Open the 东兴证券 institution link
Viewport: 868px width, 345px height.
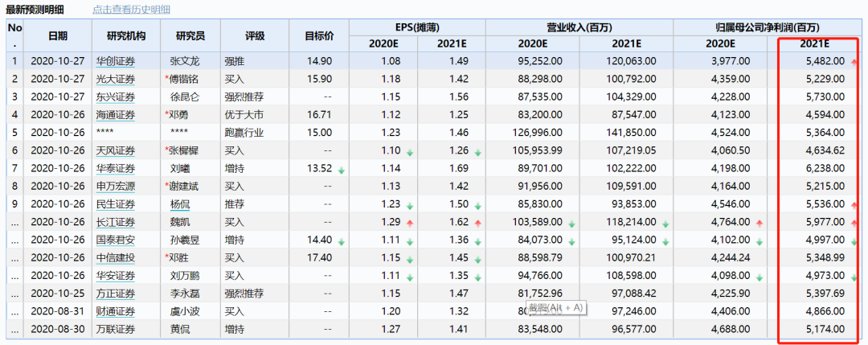115,97
